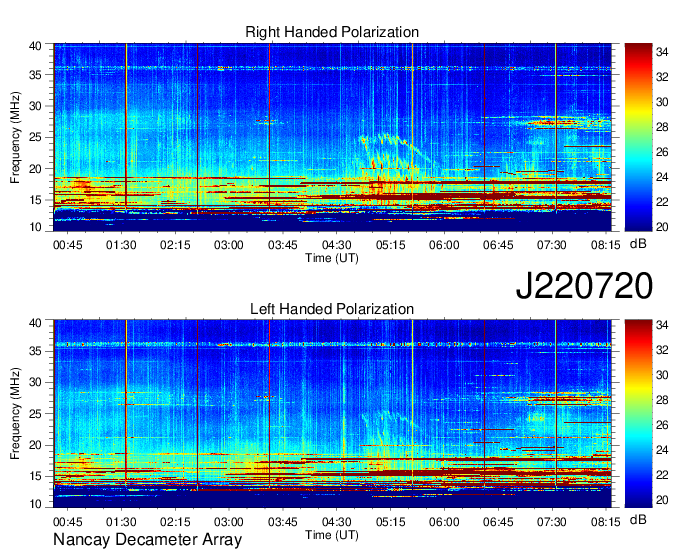This screenshot has height=552, width=680.
Task: Click the top plot's 'Frequency (MHz)' label
Action: click(x=15, y=137)
